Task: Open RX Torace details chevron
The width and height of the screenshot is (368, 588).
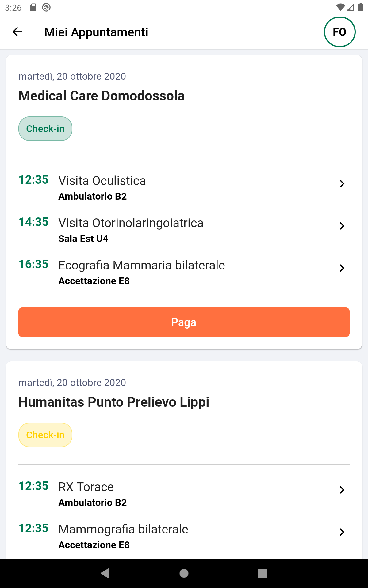Action: click(x=342, y=490)
